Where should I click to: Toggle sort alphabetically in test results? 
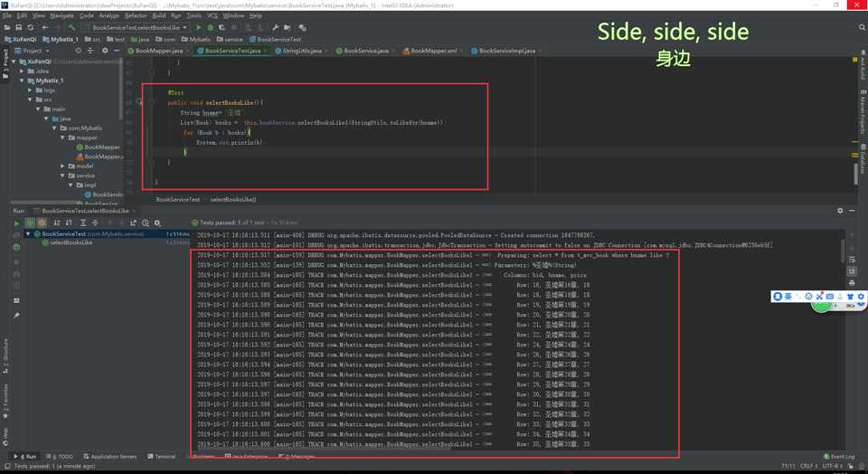pos(56,223)
